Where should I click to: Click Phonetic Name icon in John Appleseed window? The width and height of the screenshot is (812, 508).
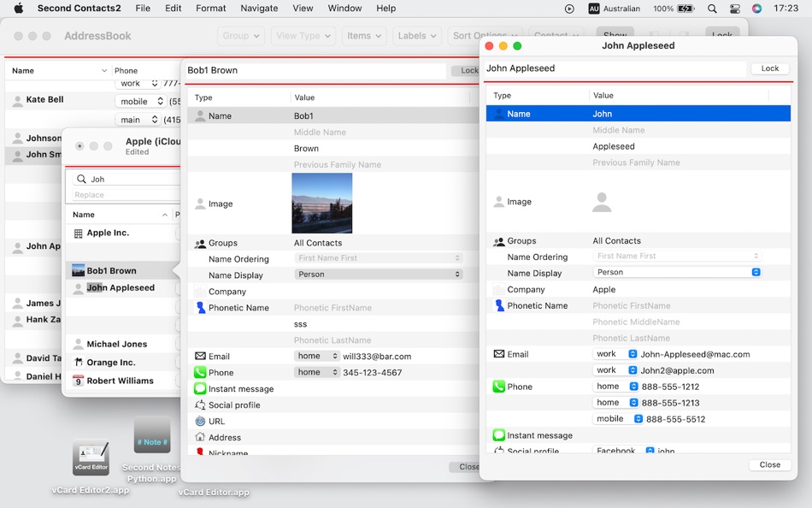(499, 305)
